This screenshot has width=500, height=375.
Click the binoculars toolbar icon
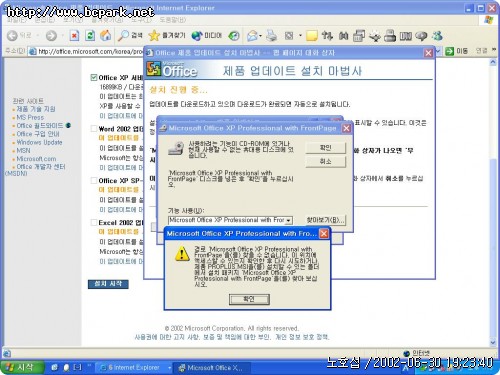(343, 36)
